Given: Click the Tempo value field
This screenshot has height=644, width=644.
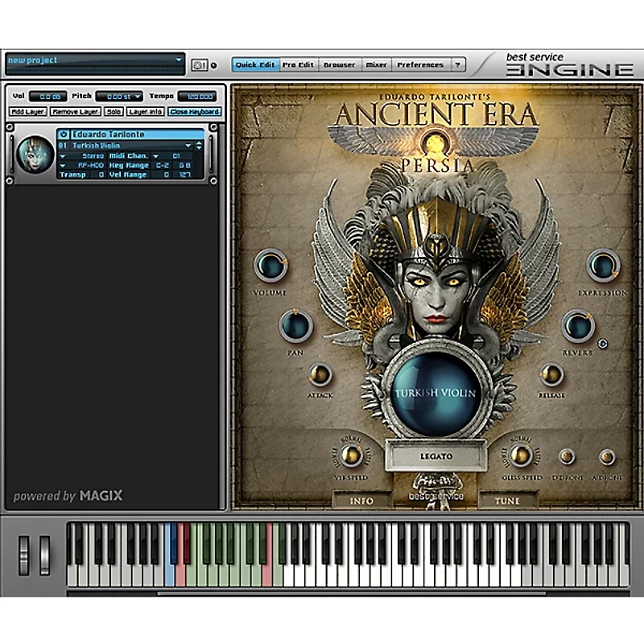Looking at the screenshot, I should click(x=197, y=97).
